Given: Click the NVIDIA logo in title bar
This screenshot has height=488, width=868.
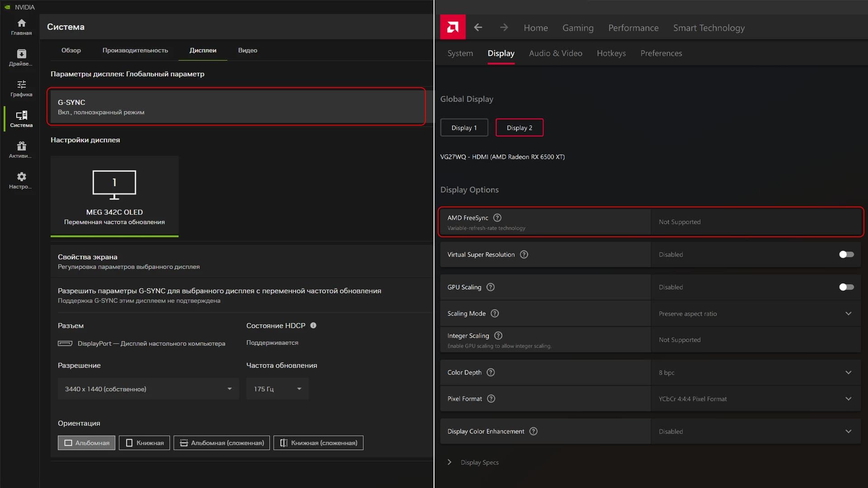Looking at the screenshot, I should click(x=7, y=7).
